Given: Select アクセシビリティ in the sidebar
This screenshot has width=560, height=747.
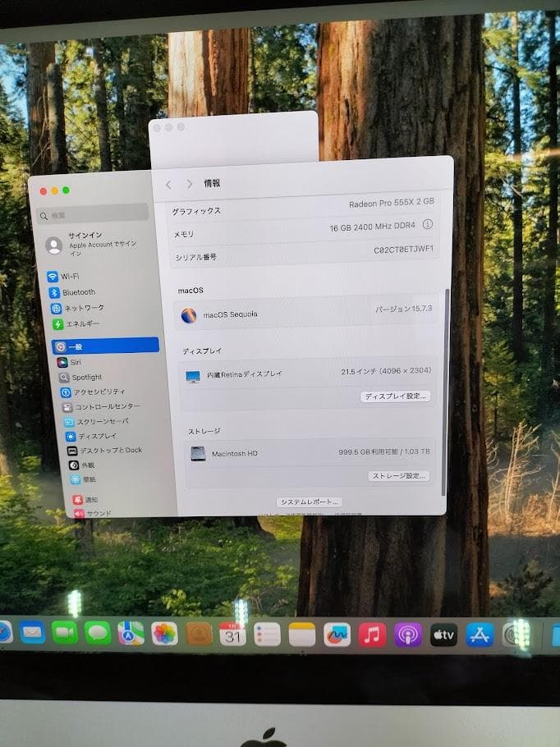Looking at the screenshot, I should 93,392.
